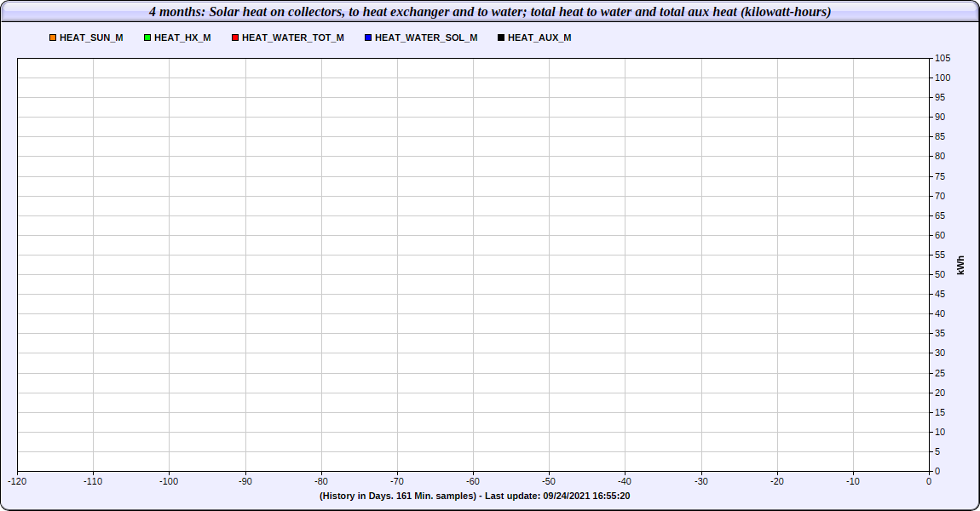This screenshot has height=511, width=980.
Task: Click the blue HEAT_WATER_SOL_M legend swatch
Action: tap(368, 37)
